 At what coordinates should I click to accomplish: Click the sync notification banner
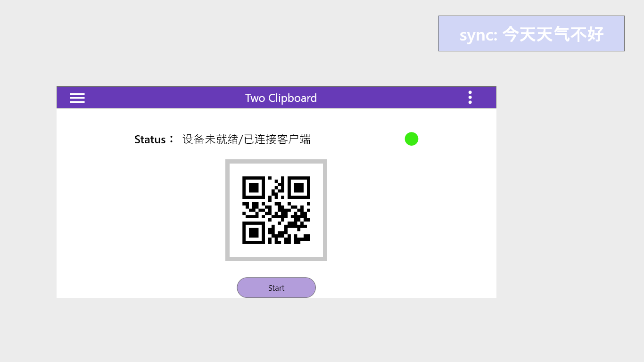click(531, 33)
